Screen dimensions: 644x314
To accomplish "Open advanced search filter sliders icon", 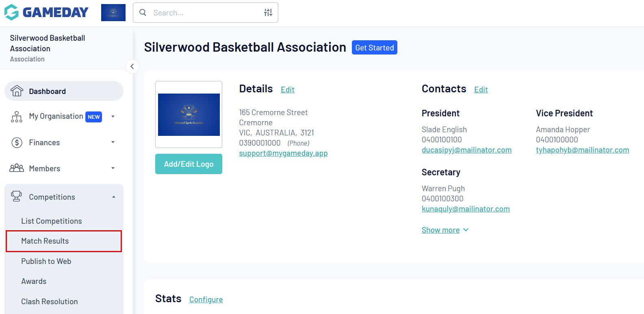I will (x=268, y=13).
